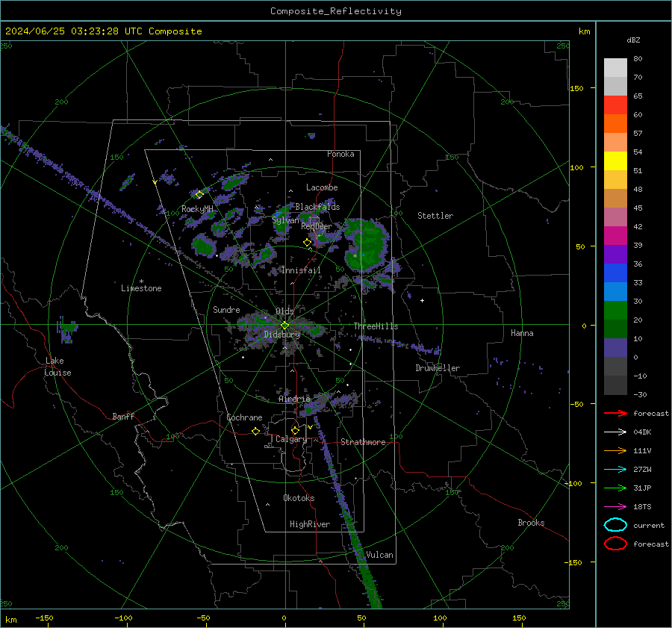Click the RockyMH label
Screen dimensions: 672x628
197,209
